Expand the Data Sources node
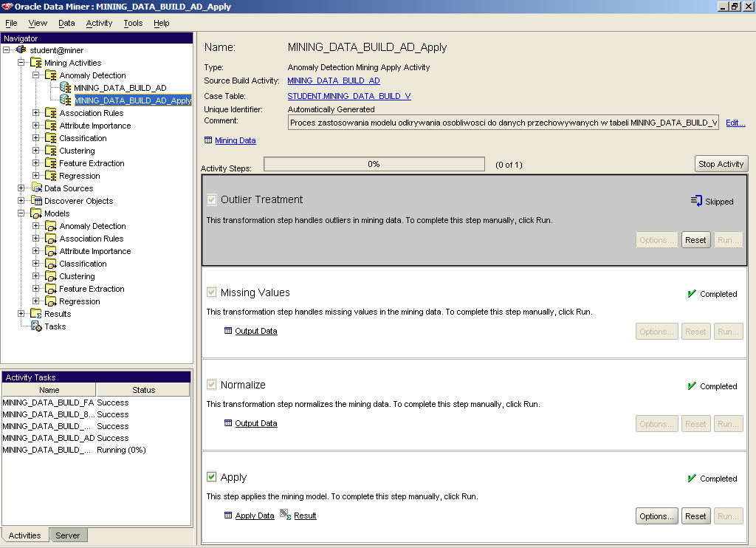This screenshot has width=756, height=548. pyautogui.click(x=21, y=188)
